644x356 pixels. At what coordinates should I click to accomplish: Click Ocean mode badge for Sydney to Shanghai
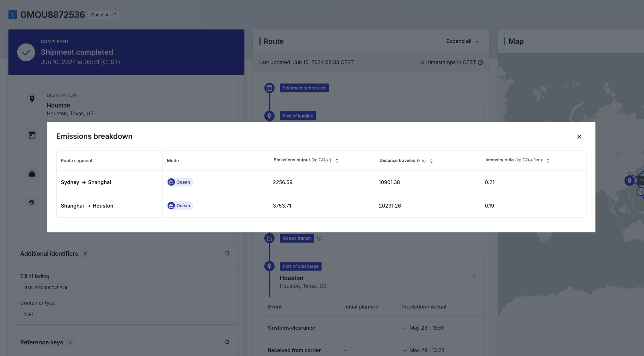coord(180,182)
